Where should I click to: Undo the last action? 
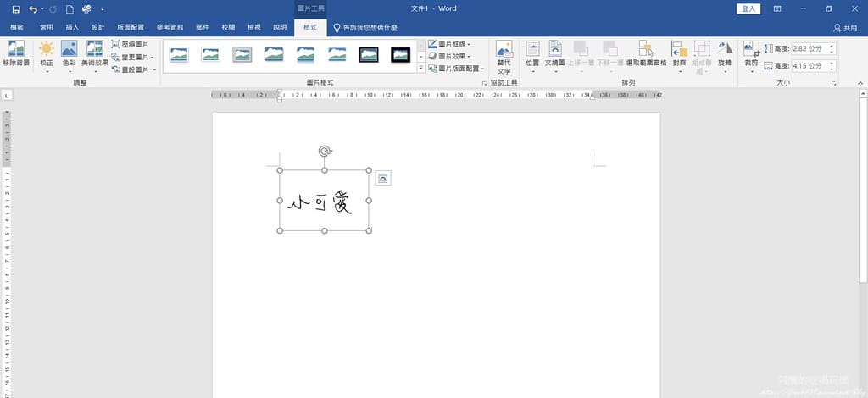33,8
